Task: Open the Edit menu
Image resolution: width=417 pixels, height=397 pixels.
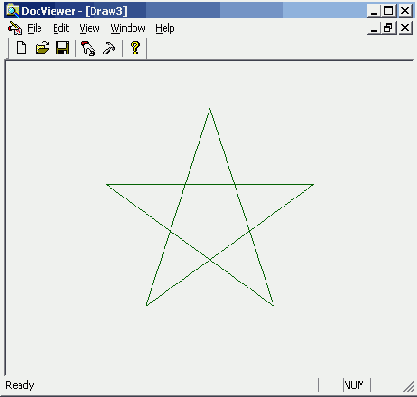Action: pyautogui.click(x=61, y=28)
